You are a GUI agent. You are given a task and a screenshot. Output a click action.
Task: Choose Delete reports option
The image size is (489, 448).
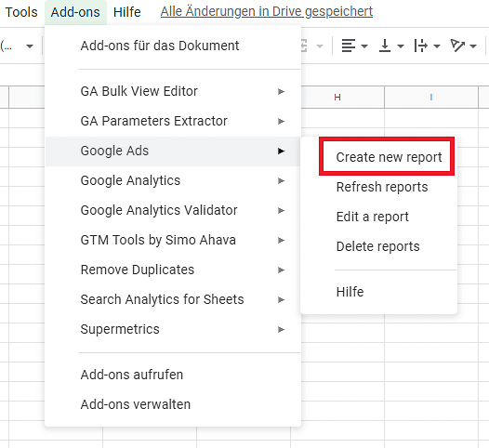(378, 246)
